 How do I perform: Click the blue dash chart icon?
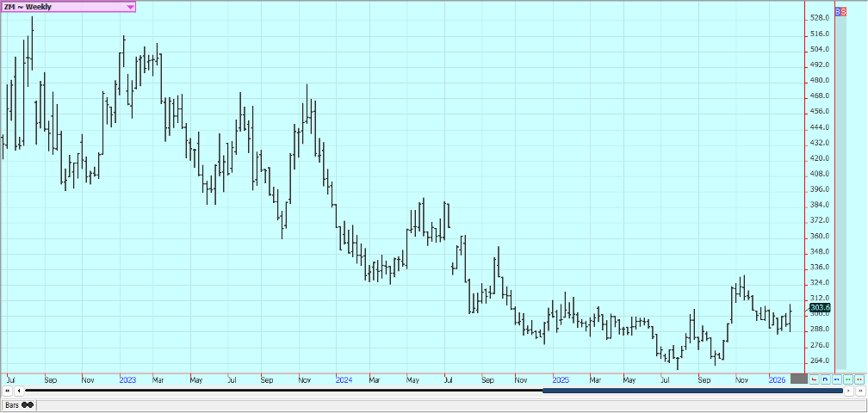click(836, 379)
